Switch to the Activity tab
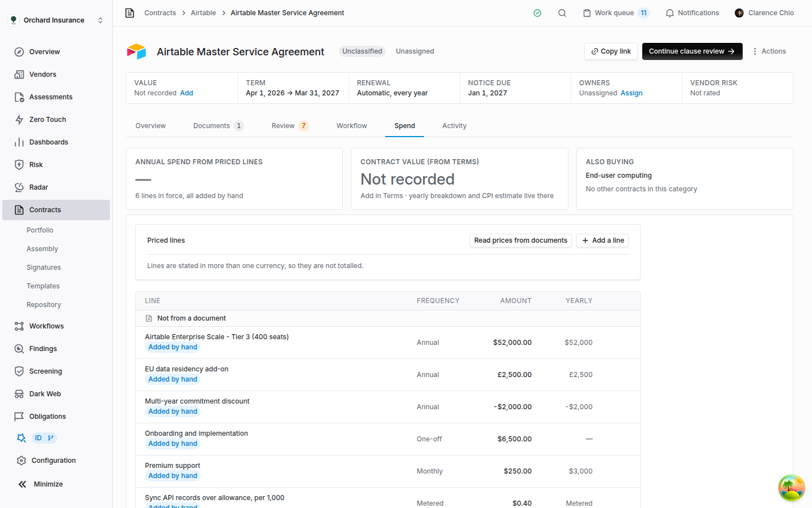 [454, 126]
